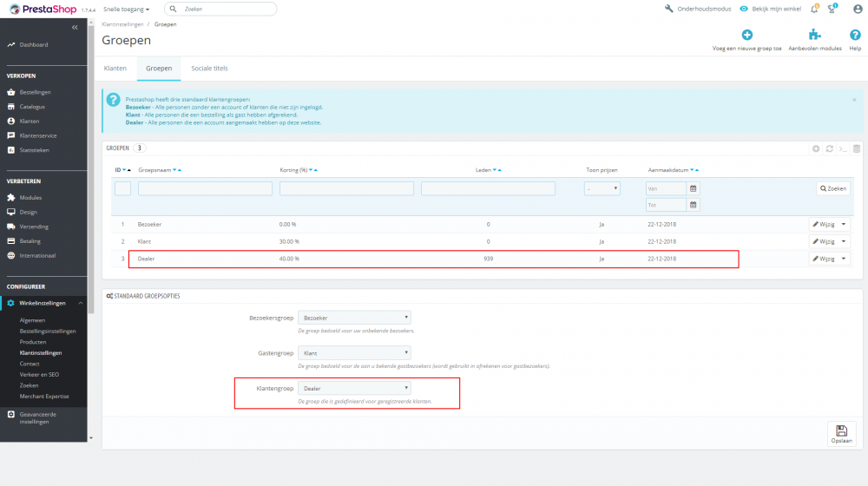Image resolution: width=868 pixels, height=486 pixels.
Task: Click the wrench icon for Onderhoudsmodus
Action: tap(668, 9)
